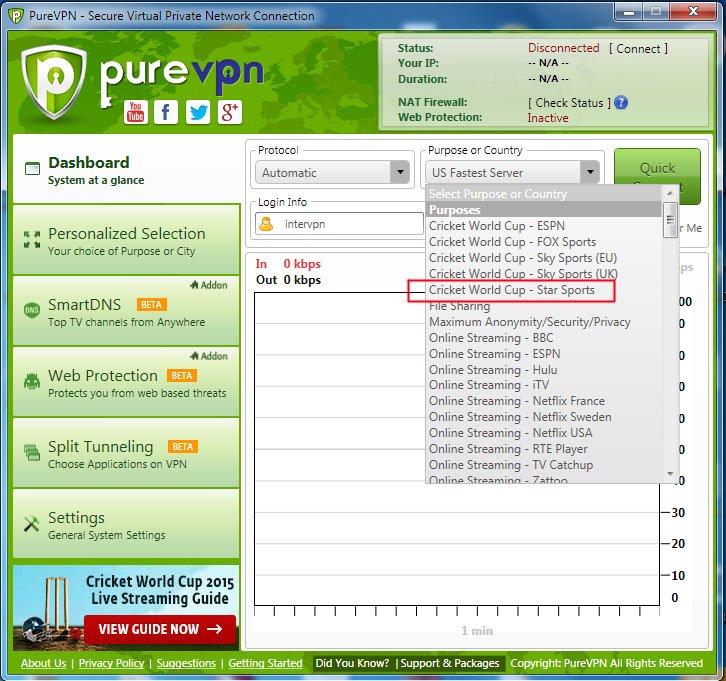
Task: Open the Web Protection section
Action: (x=126, y=382)
